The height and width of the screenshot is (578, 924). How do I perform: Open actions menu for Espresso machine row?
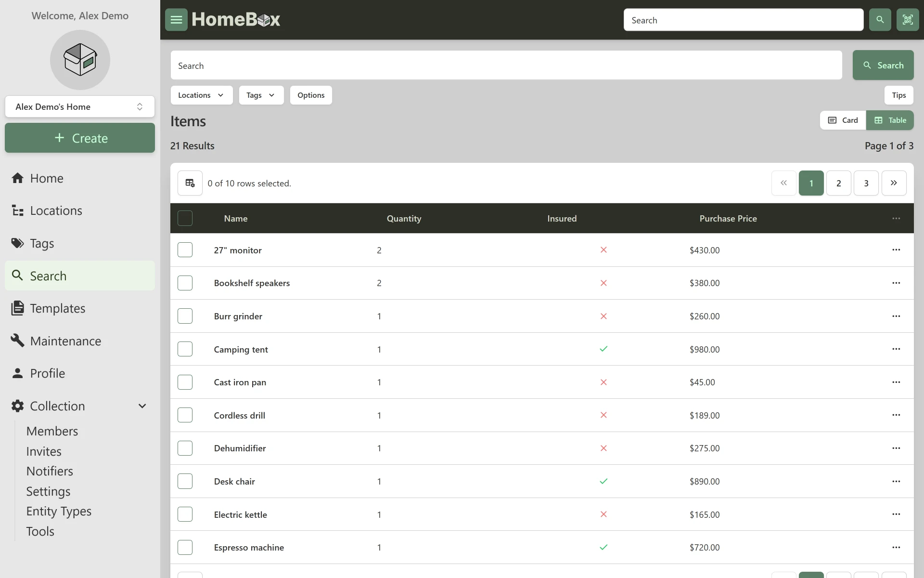[x=896, y=547]
